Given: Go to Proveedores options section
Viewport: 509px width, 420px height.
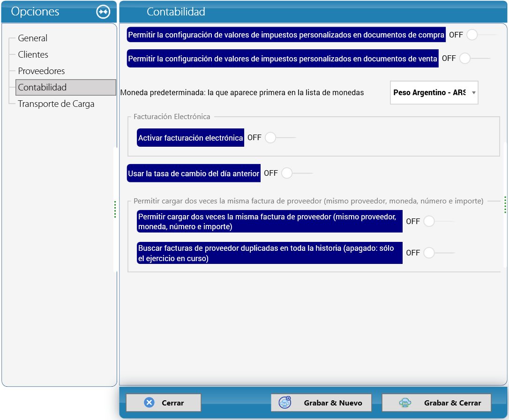Looking at the screenshot, I should pos(41,71).
